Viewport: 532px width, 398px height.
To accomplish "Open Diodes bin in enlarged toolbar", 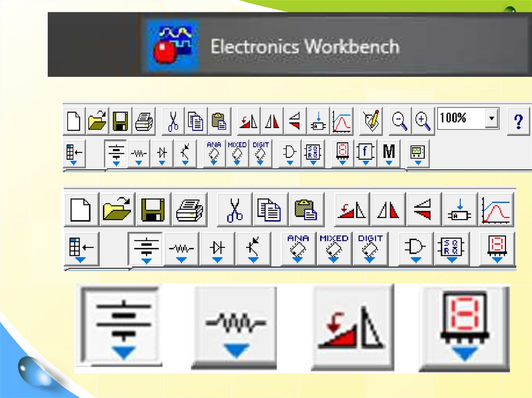I will click(x=217, y=249).
